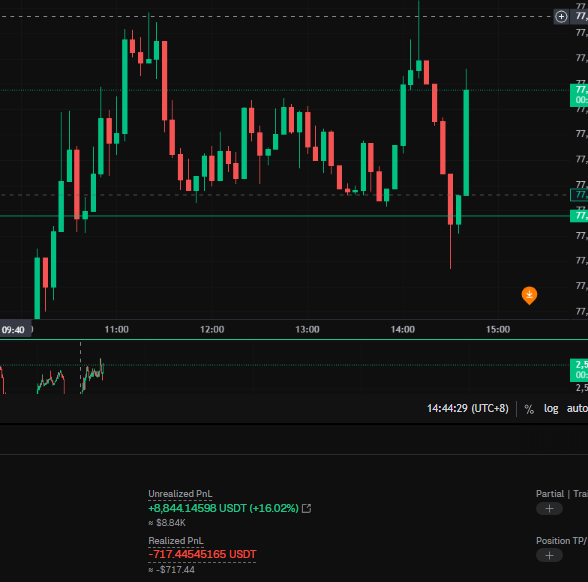Click the ≈ -$717.44 approximate value

[x=171, y=570]
